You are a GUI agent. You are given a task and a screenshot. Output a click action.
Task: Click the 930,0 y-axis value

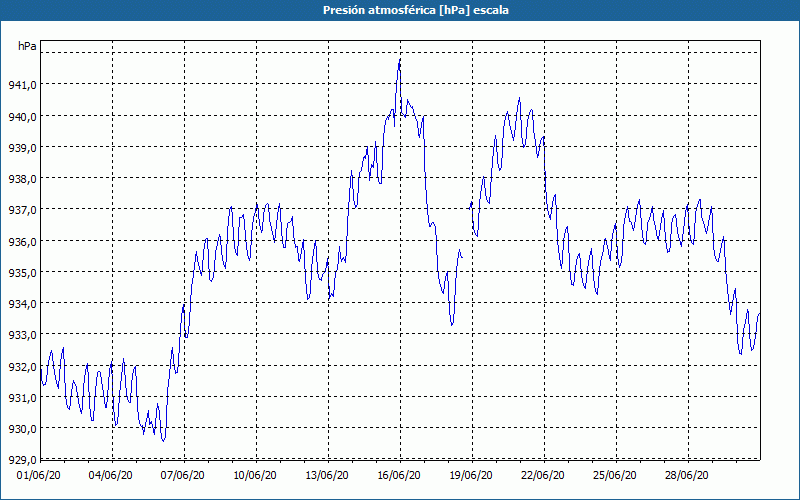click(x=22, y=429)
